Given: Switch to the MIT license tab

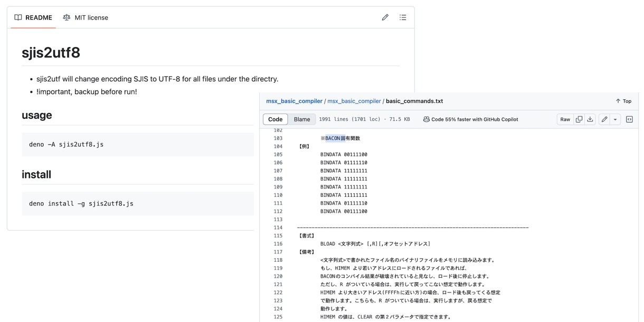Looking at the screenshot, I should 86,17.
